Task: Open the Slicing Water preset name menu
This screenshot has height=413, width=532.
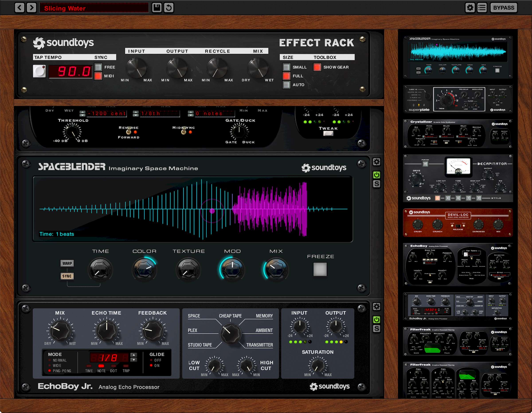Action: click(x=94, y=8)
